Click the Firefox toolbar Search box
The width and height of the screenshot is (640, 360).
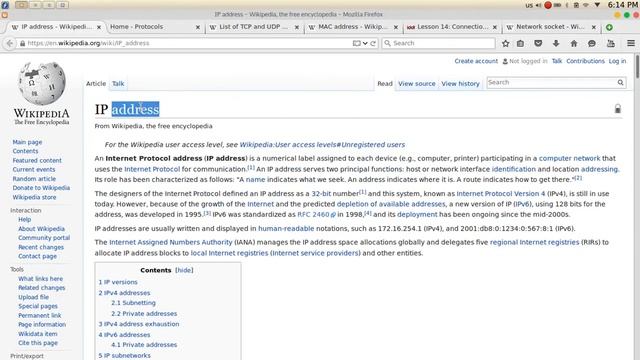click(x=439, y=43)
